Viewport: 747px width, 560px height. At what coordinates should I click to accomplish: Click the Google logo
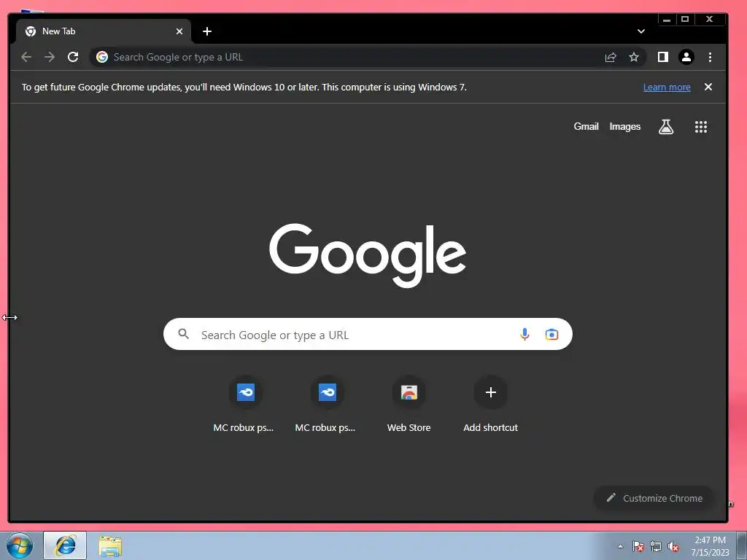pos(368,255)
